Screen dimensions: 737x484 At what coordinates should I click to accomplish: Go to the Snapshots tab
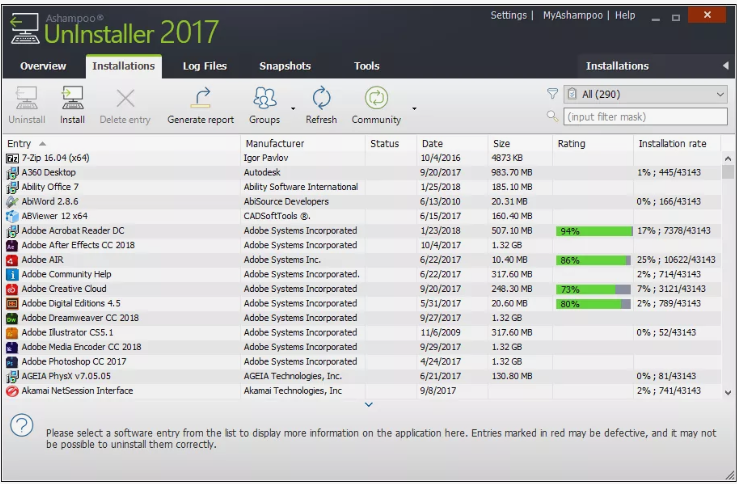(x=285, y=66)
